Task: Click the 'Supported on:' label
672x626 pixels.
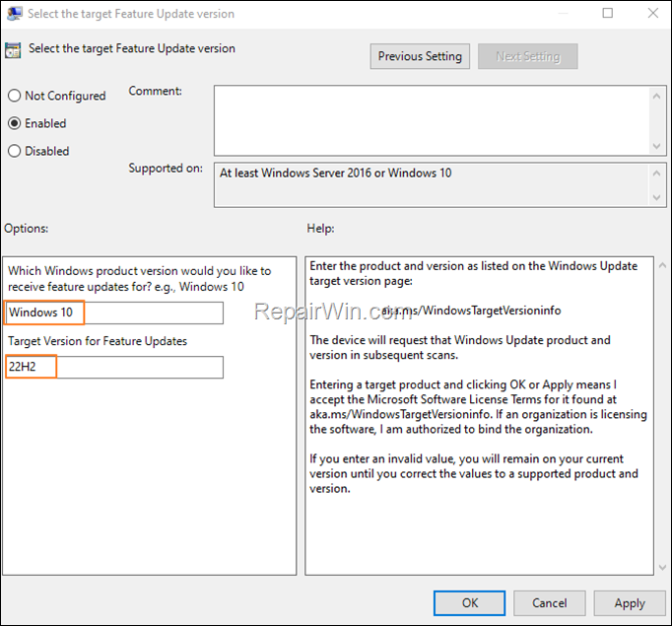Action: coord(166,168)
